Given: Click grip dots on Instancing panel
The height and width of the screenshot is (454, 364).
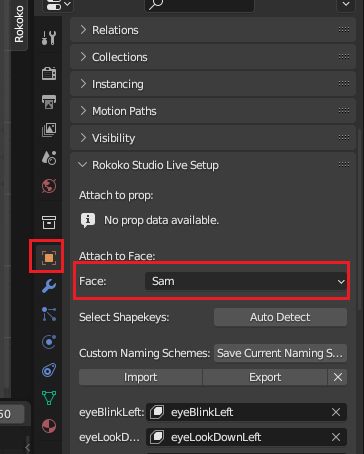Looking at the screenshot, I should pyautogui.click(x=344, y=84).
